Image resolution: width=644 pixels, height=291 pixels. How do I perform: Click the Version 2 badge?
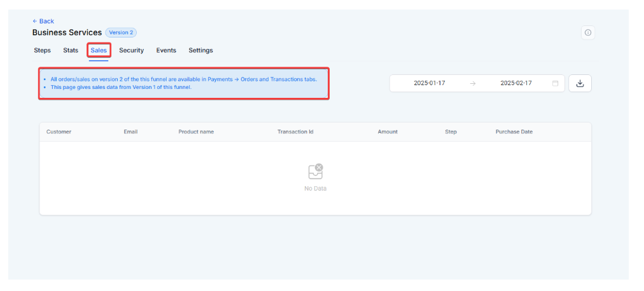121,32
